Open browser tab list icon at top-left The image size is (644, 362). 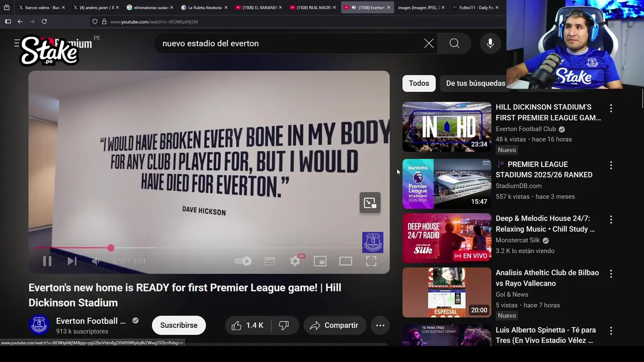[7, 8]
